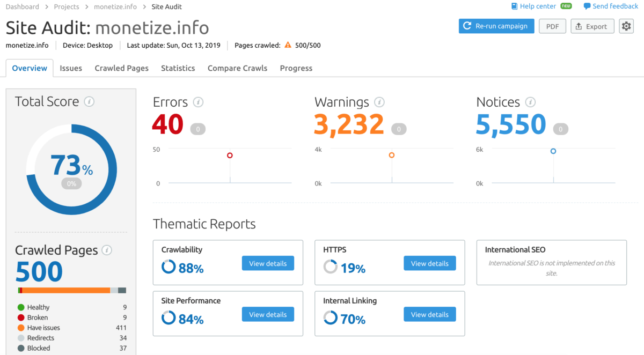Click the red Broken legend dot
The width and height of the screenshot is (644, 355).
click(x=21, y=317)
